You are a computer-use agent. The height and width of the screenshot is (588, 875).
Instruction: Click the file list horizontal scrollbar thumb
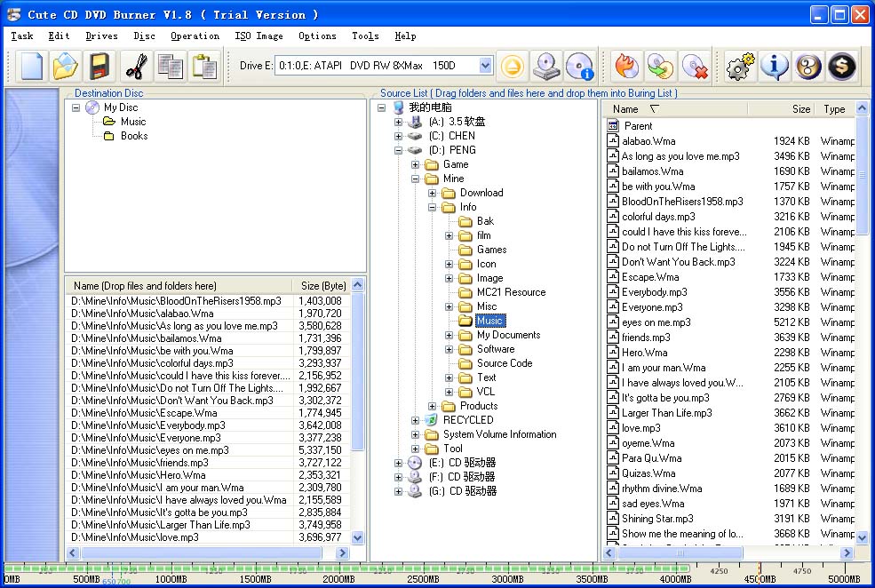coord(680,552)
